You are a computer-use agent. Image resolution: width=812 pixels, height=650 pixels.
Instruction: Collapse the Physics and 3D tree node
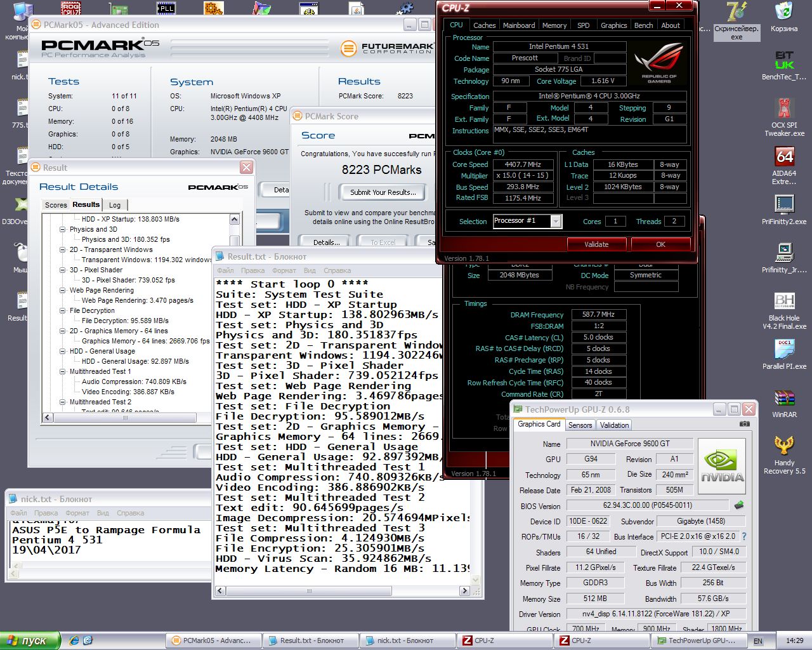(x=63, y=229)
